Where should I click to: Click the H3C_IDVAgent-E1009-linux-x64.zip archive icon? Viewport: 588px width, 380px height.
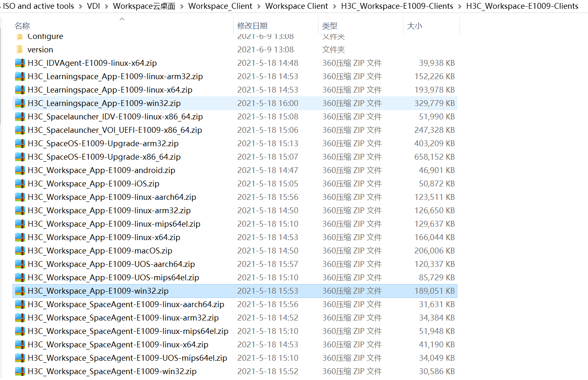point(20,63)
